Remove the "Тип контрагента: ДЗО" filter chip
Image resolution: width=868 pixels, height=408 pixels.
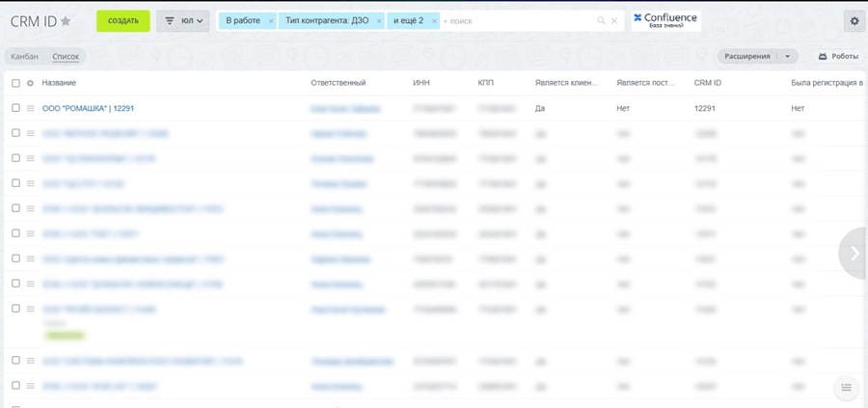[379, 20]
